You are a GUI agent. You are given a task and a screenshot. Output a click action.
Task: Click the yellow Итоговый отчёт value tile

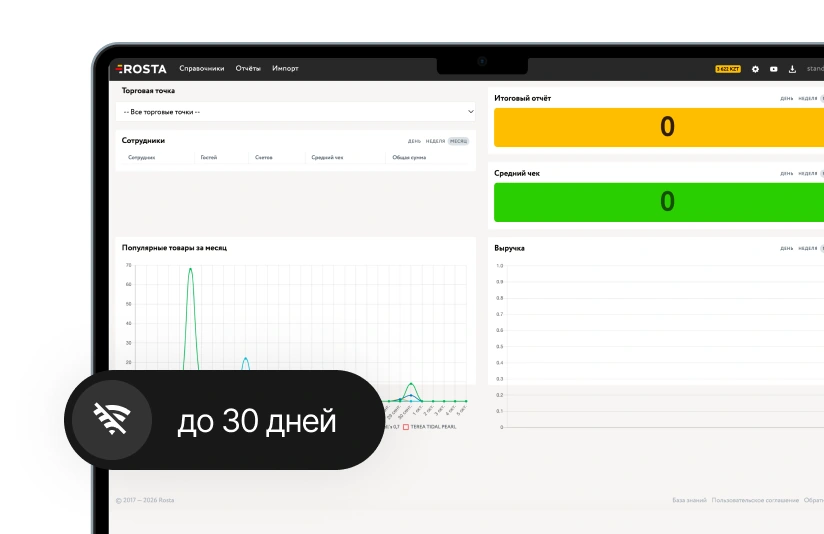point(659,127)
